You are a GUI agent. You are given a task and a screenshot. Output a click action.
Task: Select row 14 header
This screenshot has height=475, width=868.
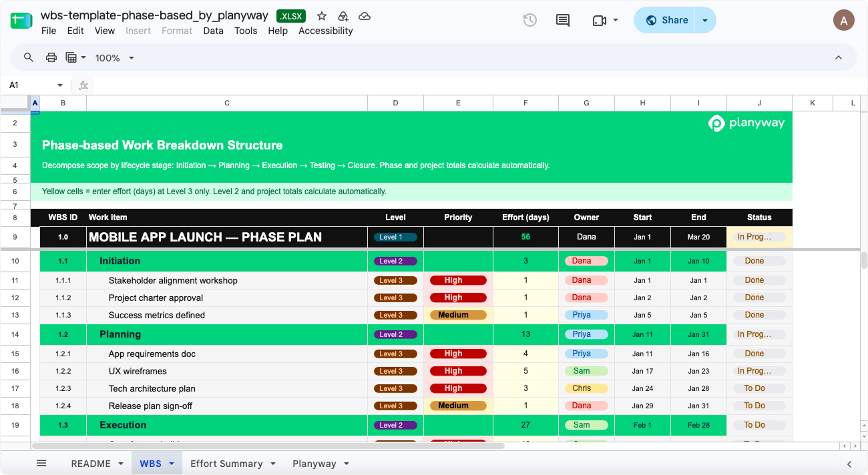tap(15, 334)
